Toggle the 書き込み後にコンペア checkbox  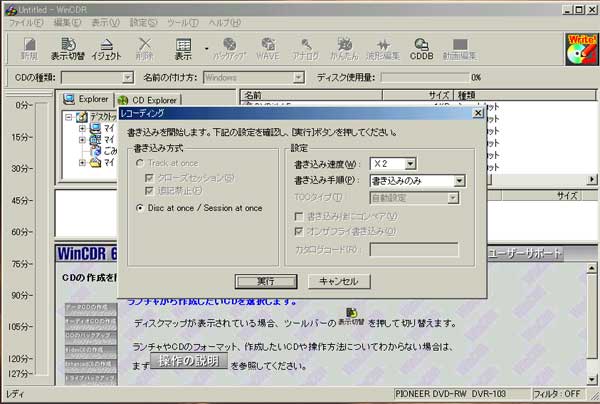coord(299,217)
